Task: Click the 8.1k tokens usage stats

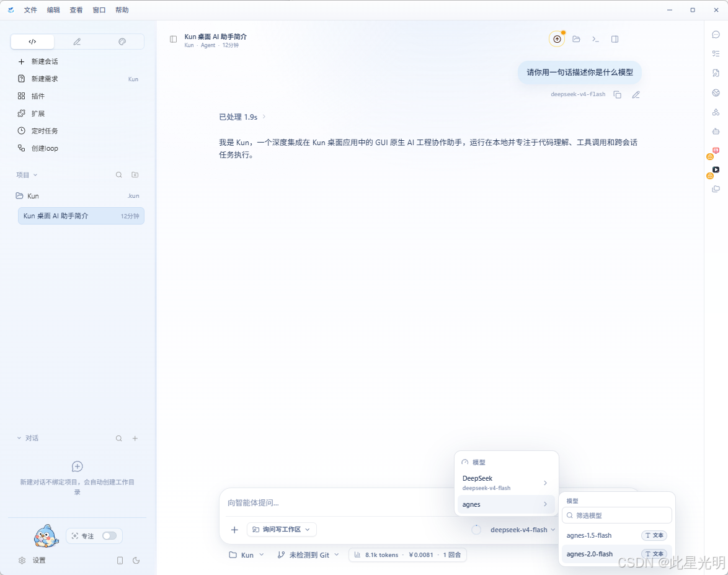Action: 407,555
